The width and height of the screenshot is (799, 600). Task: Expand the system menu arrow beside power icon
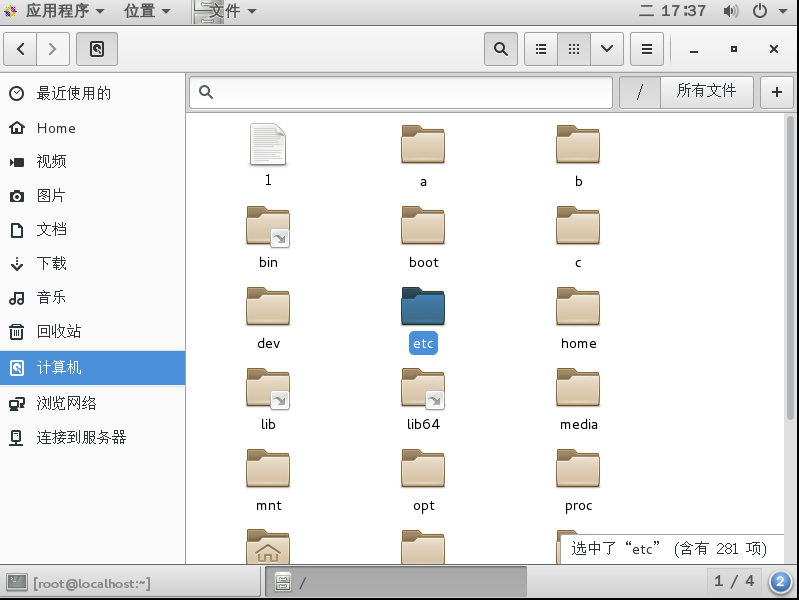tap(783, 11)
